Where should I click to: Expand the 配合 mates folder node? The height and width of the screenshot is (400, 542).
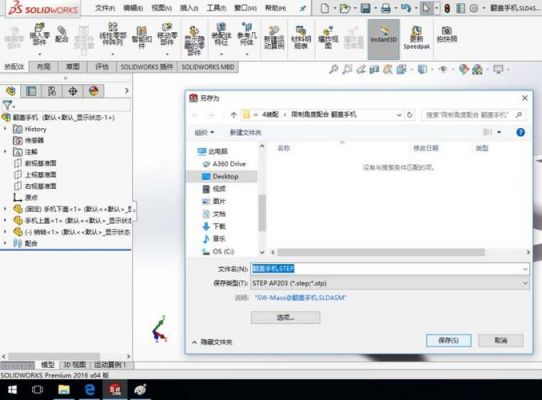(x=5, y=243)
